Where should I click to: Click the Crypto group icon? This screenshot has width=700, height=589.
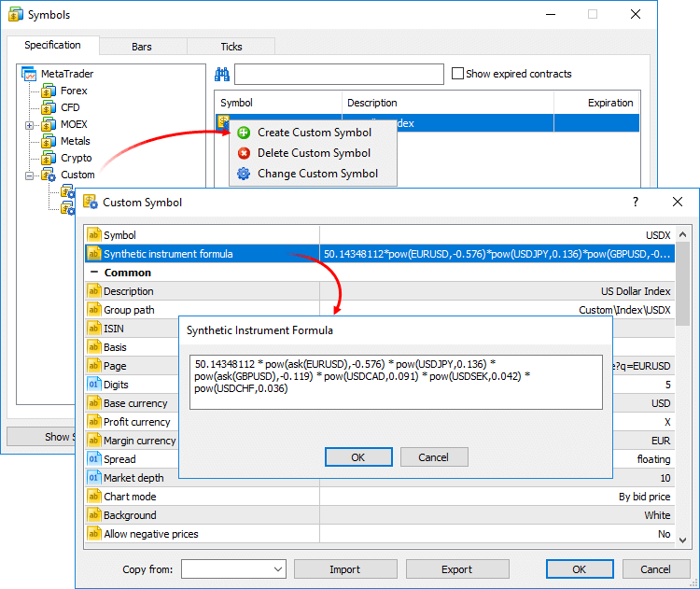(x=49, y=158)
